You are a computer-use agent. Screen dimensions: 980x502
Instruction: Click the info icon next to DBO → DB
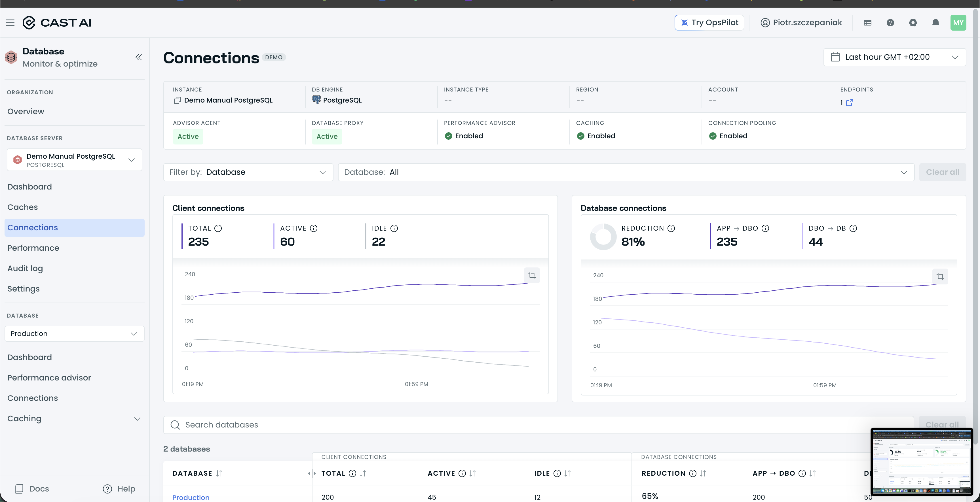[x=853, y=228]
